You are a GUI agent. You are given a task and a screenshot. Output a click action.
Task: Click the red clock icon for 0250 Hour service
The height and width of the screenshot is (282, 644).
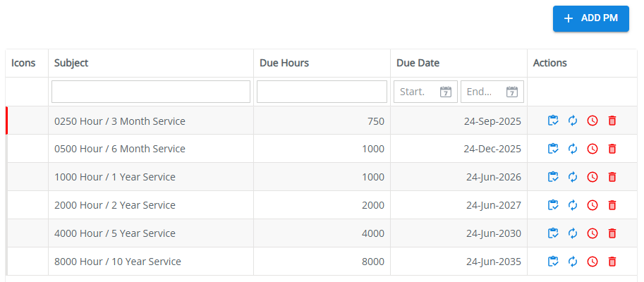click(x=593, y=121)
